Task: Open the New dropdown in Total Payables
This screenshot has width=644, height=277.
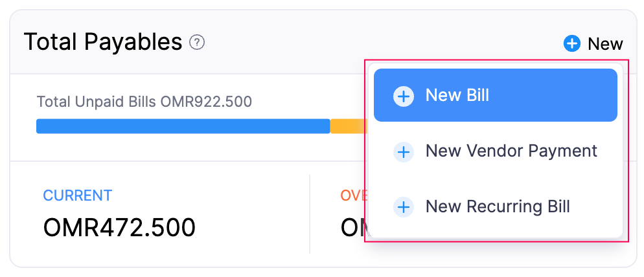Action: tap(593, 44)
